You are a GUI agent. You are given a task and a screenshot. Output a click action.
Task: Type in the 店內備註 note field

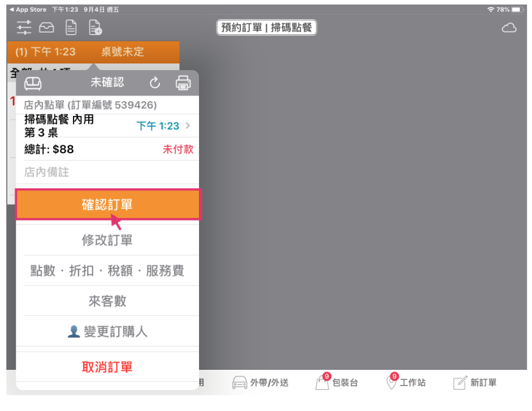pos(107,172)
